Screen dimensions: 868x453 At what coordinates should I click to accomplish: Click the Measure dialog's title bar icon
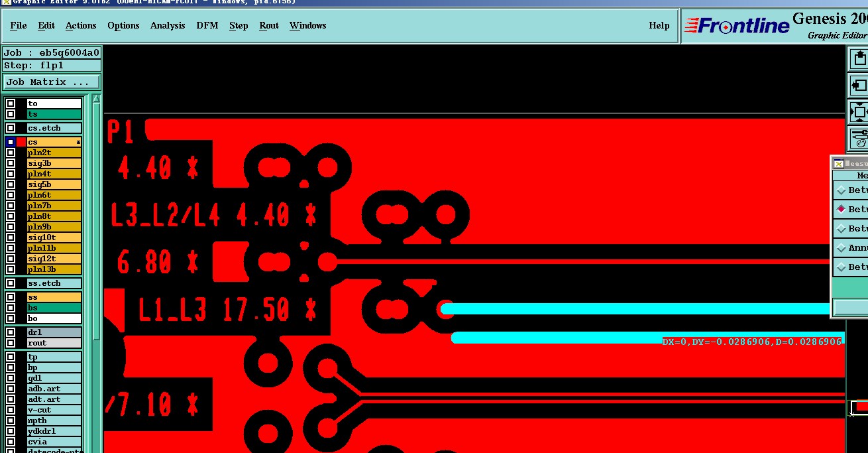(838, 163)
